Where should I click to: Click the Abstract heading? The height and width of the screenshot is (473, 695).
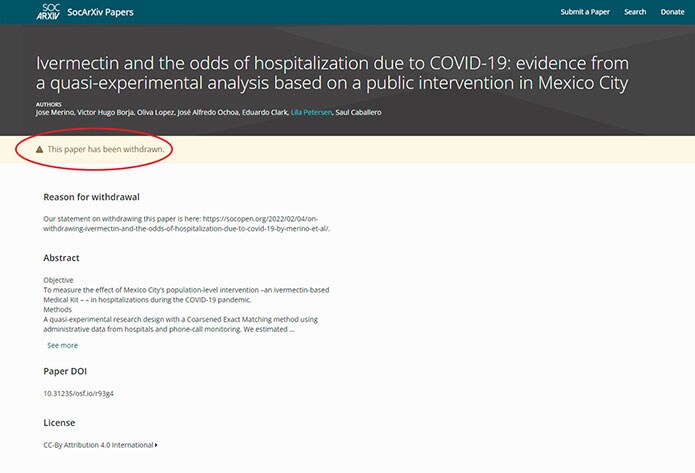point(61,258)
